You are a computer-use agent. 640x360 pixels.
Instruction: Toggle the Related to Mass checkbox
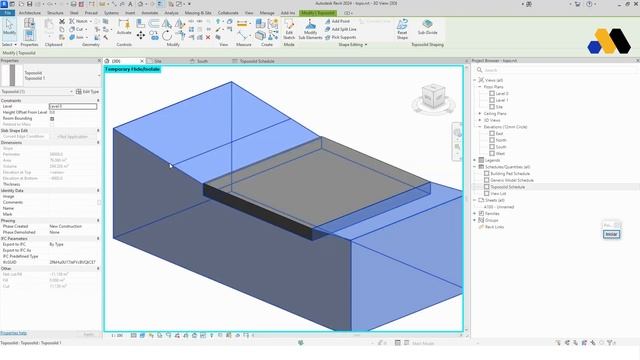pos(52,124)
